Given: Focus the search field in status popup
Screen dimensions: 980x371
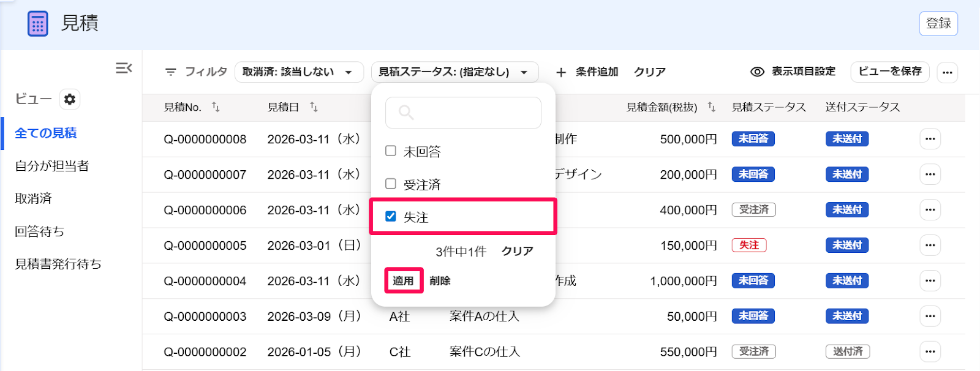Looking at the screenshot, I should [463, 113].
